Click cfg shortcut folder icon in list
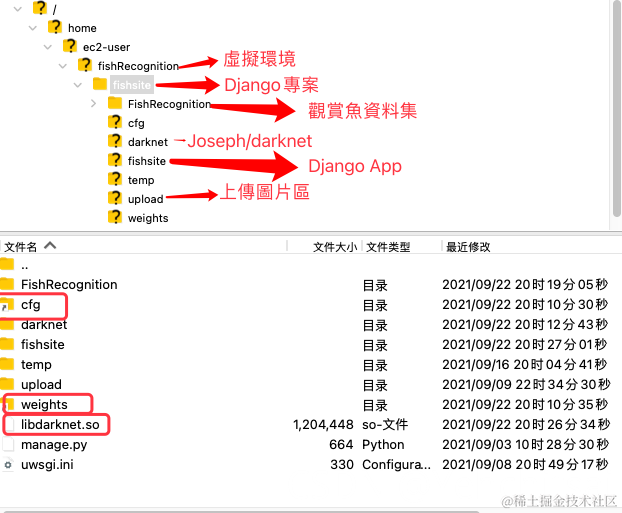This screenshot has width=622, height=513. [7, 304]
